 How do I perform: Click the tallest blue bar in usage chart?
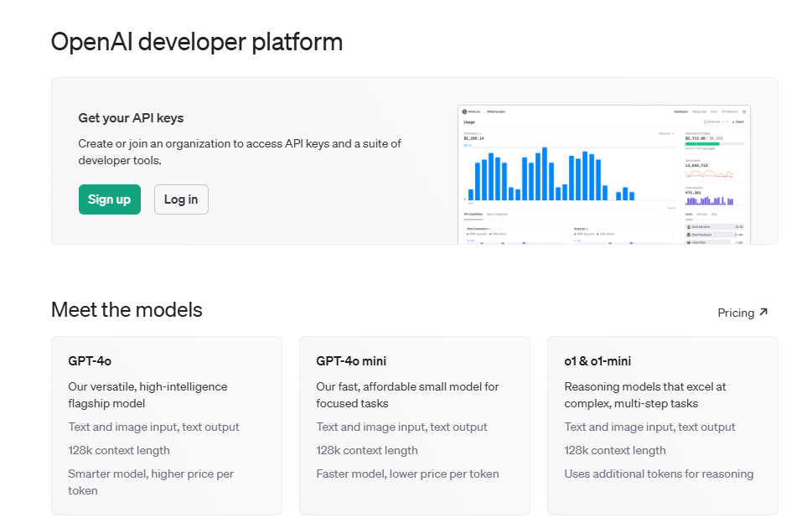pos(545,173)
